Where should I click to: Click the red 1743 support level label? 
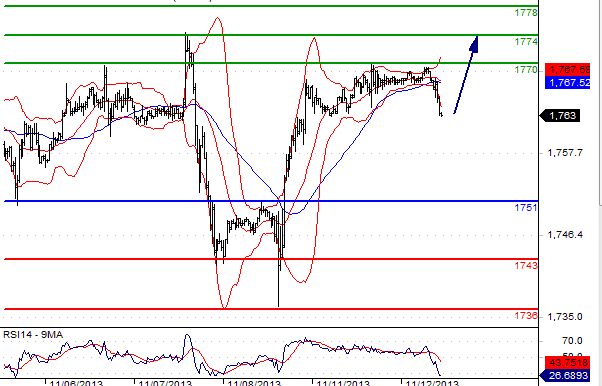pyautogui.click(x=526, y=265)
